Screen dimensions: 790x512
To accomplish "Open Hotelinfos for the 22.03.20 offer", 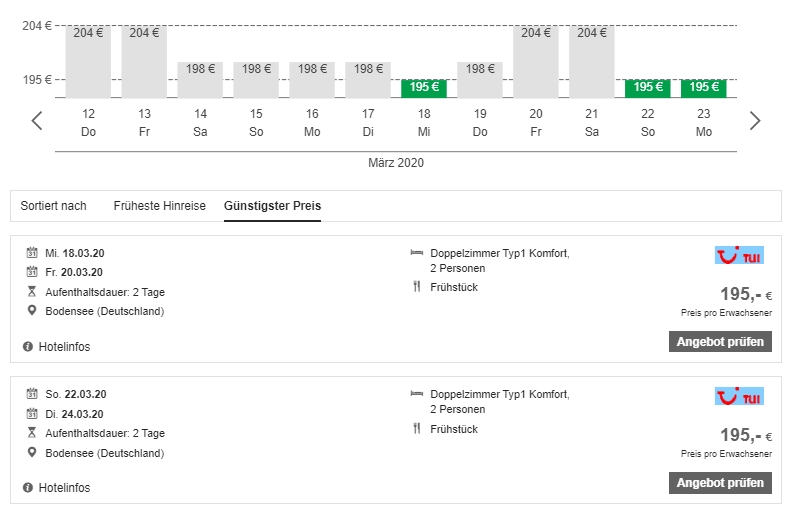I will [x=64, y=488].
